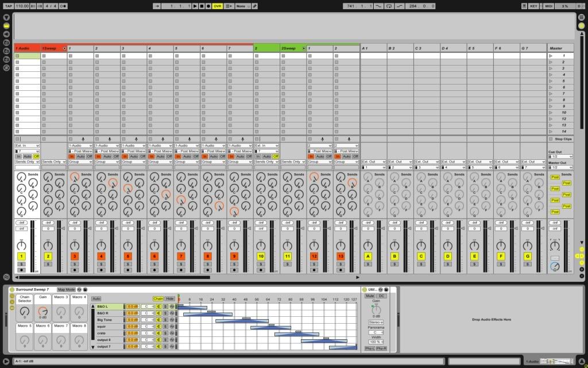This screenshot has width=588, height=368.
Task: Click the Map Mode button
Action: (66, 290)
